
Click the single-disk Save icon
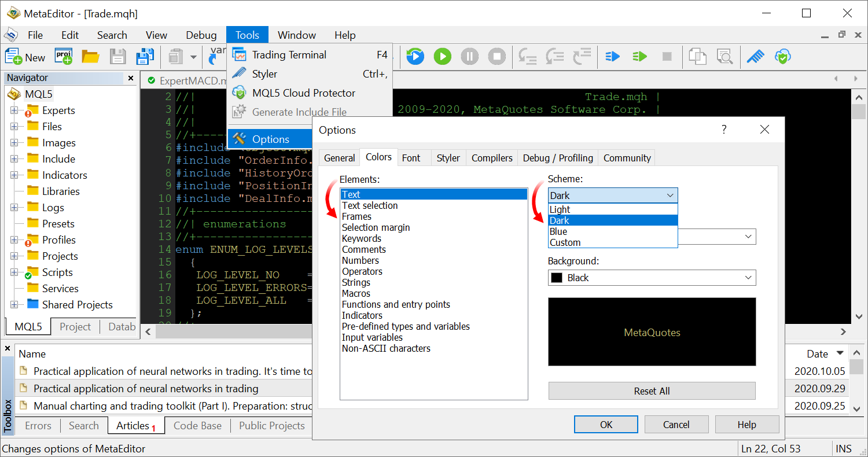click(118, 57)
